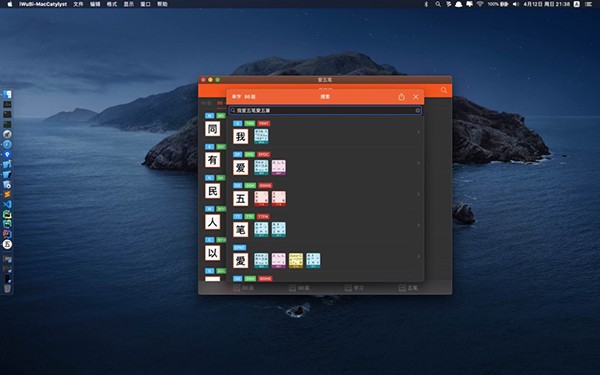Viewport: 600px width, 375px height.
Task: Click the 民 character in background list
Action: (213, 191)
